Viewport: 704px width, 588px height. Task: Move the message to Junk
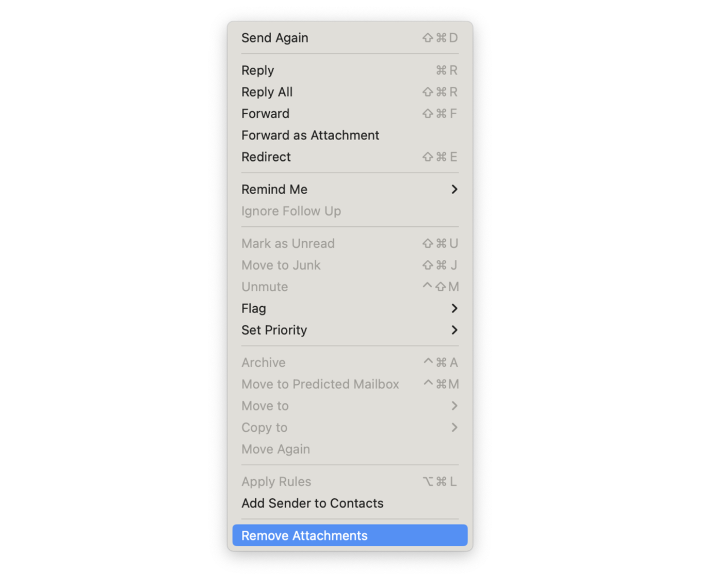coord(281,265)
